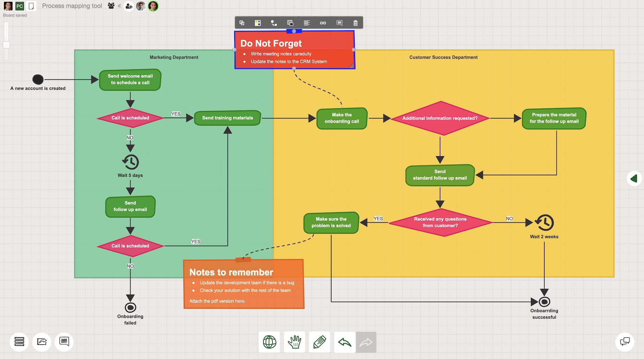This screenshot has width=644, height=359.
Task: Open the main menu at bottom left
Action: (x=19, y=342)
